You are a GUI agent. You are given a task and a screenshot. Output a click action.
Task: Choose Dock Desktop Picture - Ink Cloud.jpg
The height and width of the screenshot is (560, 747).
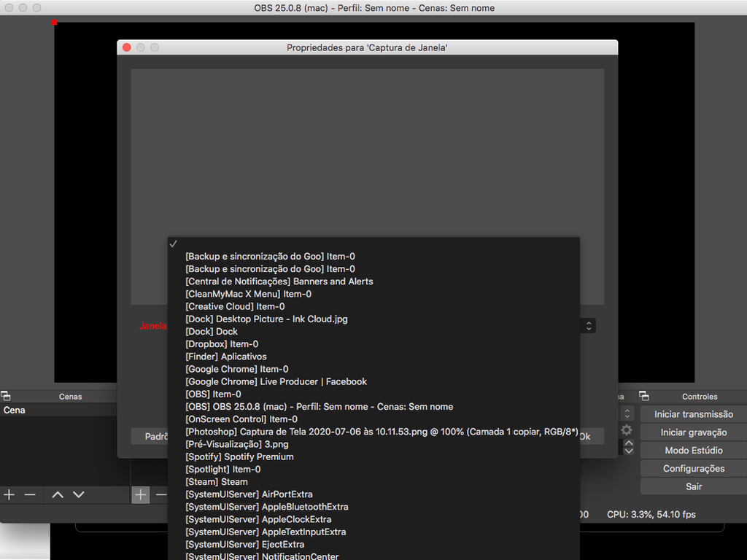373,319
